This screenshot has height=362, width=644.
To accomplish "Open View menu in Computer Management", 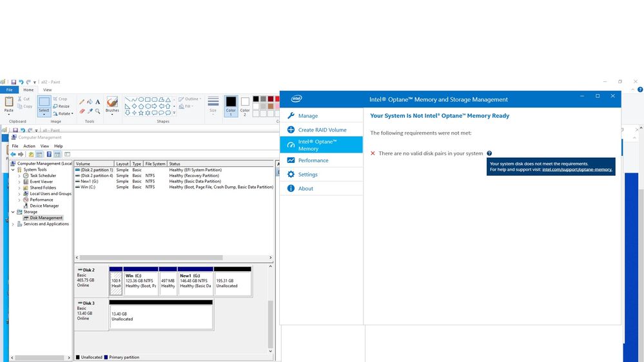I will 44,146.
